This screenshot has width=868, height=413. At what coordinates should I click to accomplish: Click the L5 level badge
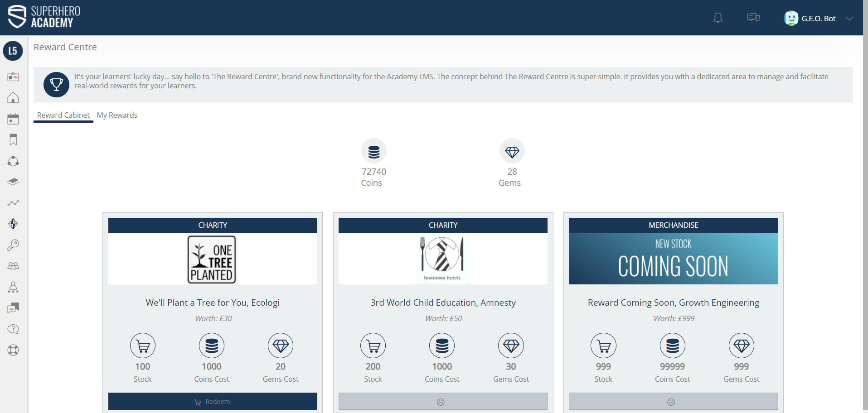pos(13,51)
